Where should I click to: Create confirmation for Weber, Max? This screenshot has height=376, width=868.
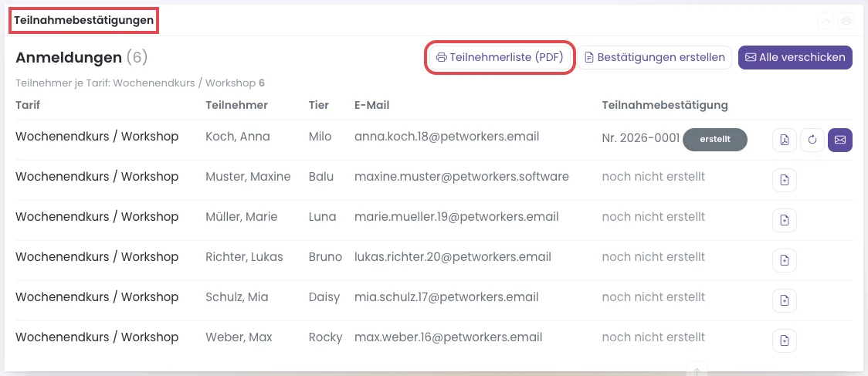[785, 340]
